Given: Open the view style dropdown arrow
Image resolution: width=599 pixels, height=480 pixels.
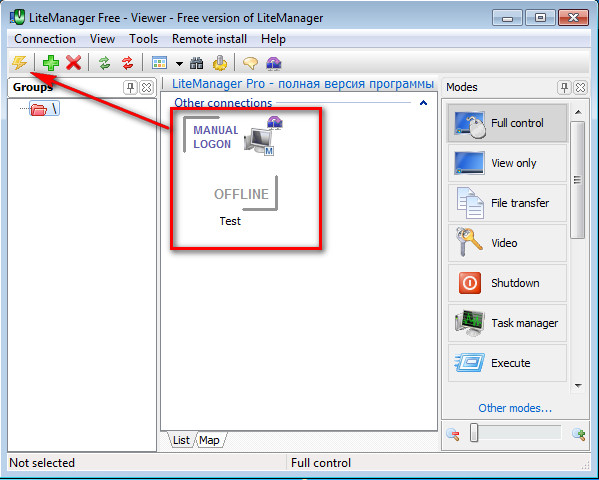Looking at the screenshot, I should (179, 64).
